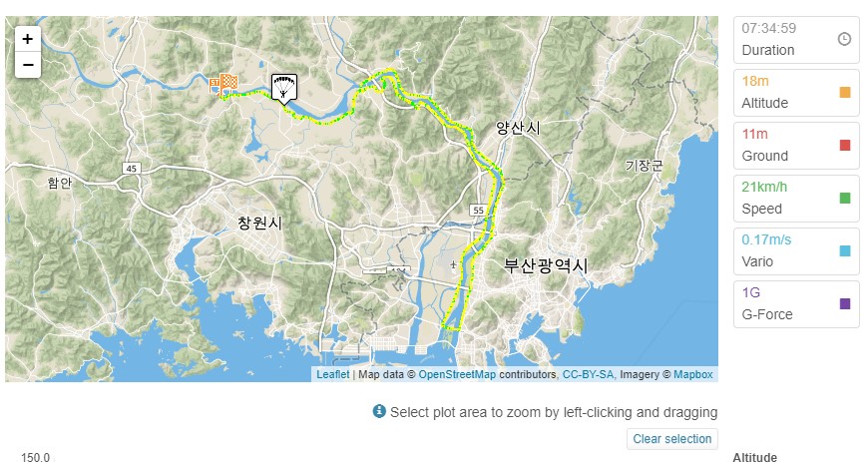Click the paraglider marker on the track
Image resolution: width=868 pixels, height=462 pixels.
tap(284, 88)
